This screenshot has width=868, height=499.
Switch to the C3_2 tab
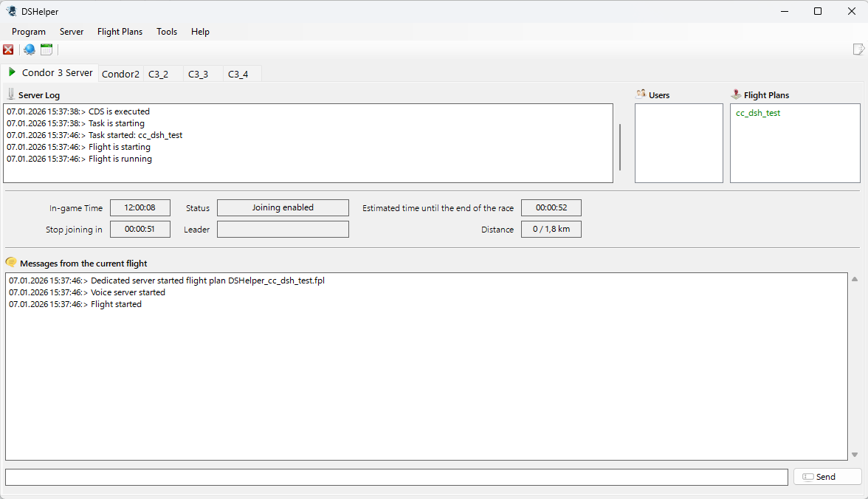pos(158,74)
